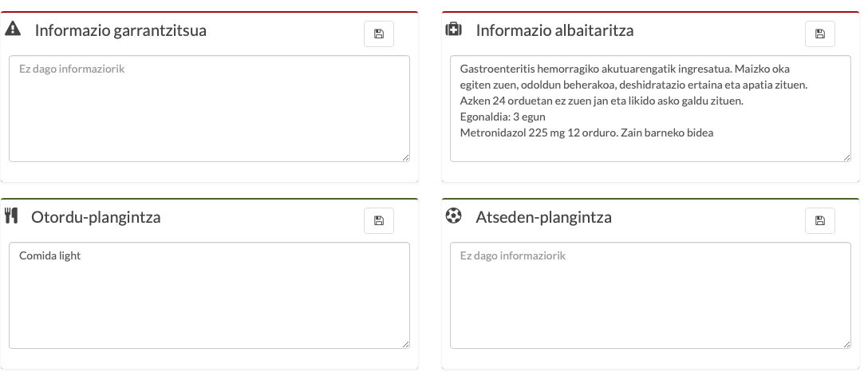
Task: Click the Informazio albaitaritza text area
Action: 650,109
